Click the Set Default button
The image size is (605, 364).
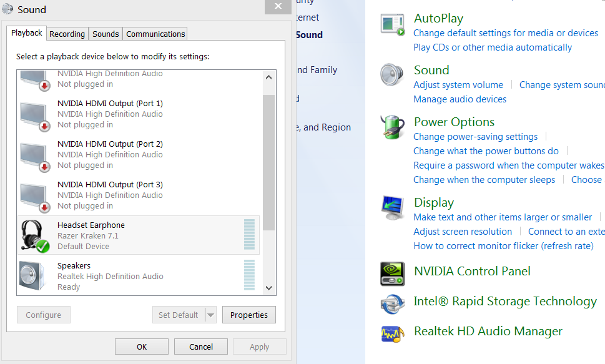[x=179, y=315]
